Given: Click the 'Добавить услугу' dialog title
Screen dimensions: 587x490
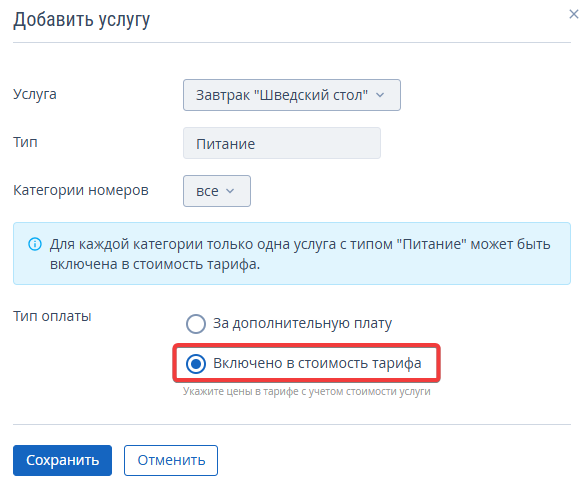Looking at the screenshot, I should [82, 20].
